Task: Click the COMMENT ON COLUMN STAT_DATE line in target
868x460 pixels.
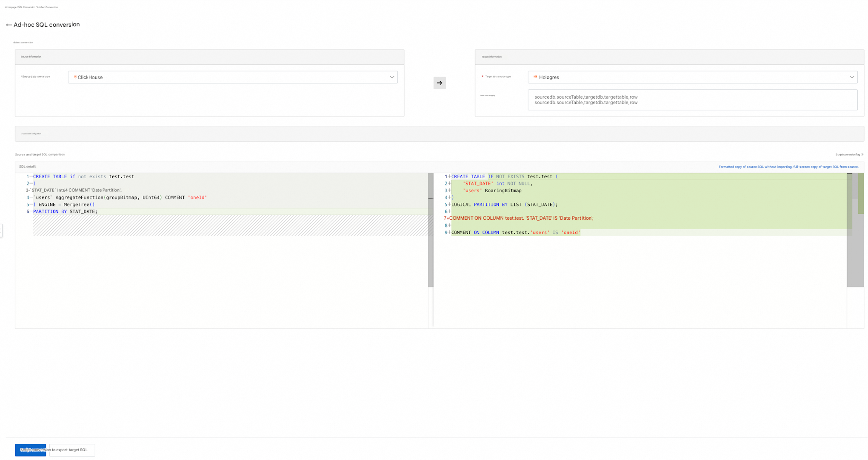Action: tap(521, 218)
